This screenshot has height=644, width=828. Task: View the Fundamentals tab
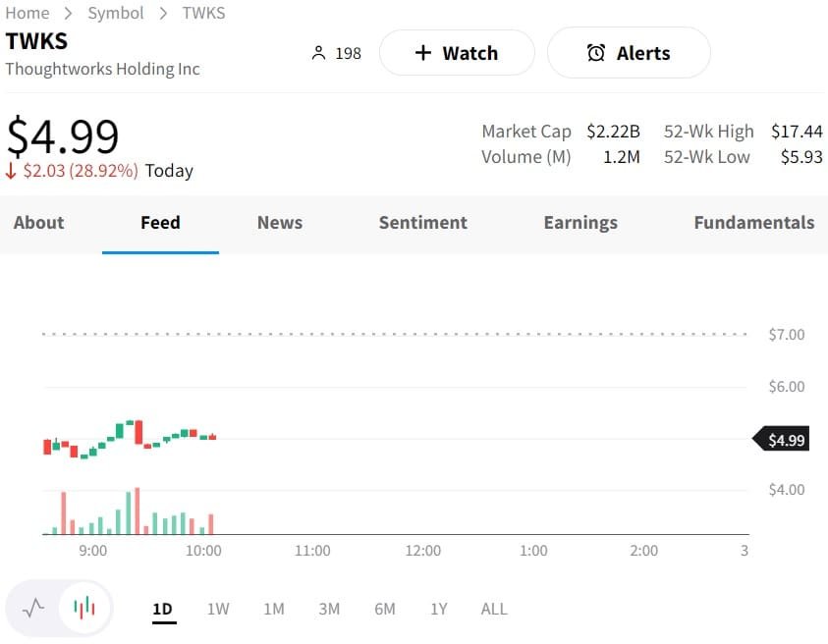[753, 223]
